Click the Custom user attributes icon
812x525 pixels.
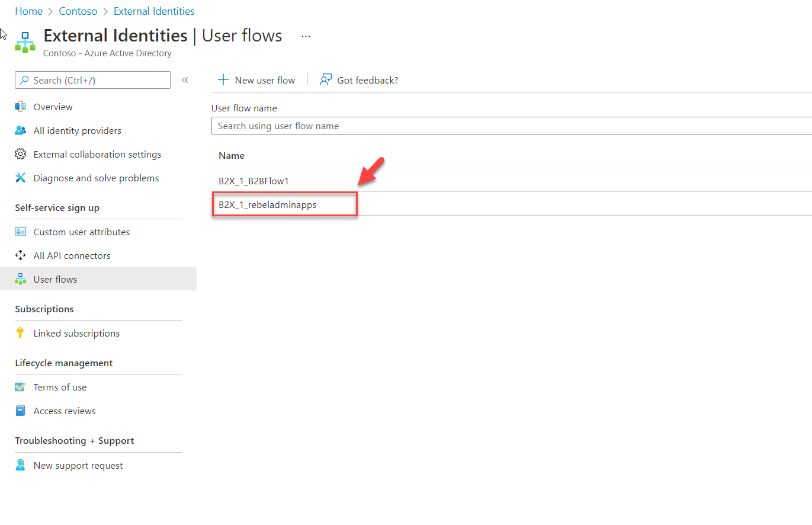click(x=21, y=232)
